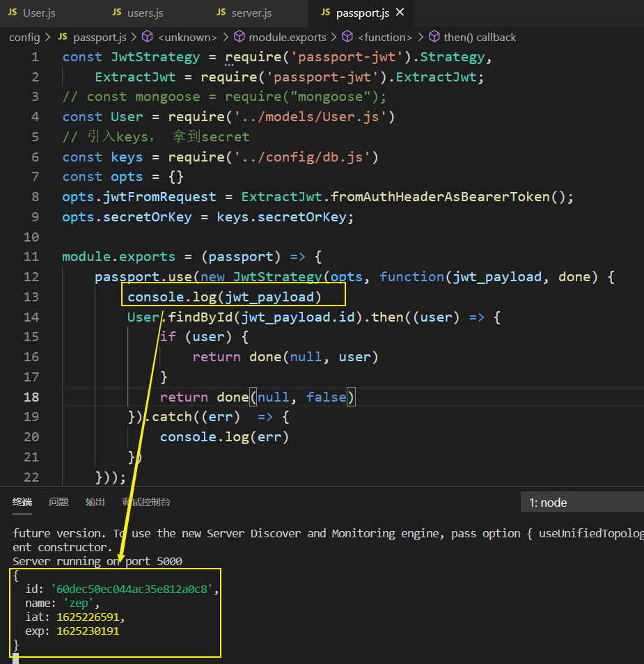644x664 pixels.
Task: Click 'keys.secretOrKey' on line 9
Action: point(281,217)
